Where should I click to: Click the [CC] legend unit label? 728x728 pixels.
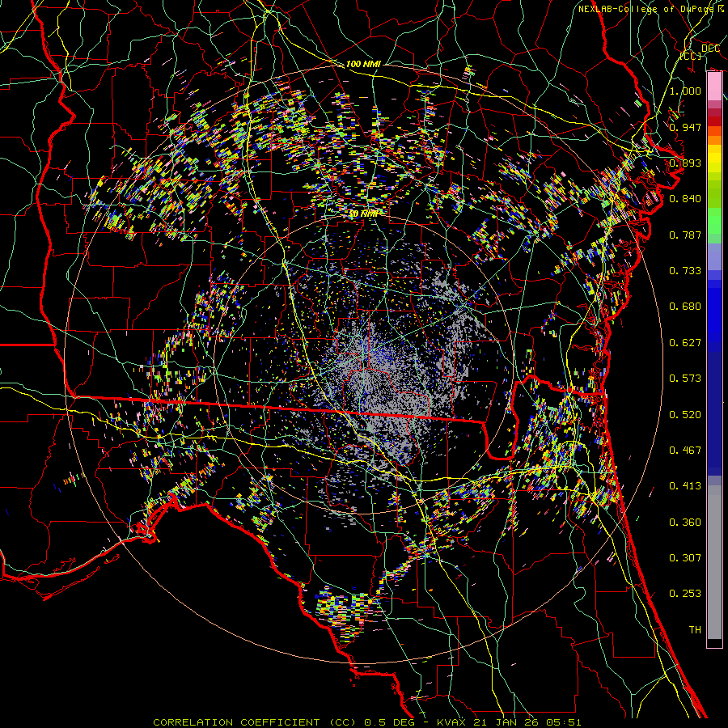coord(691,56)
